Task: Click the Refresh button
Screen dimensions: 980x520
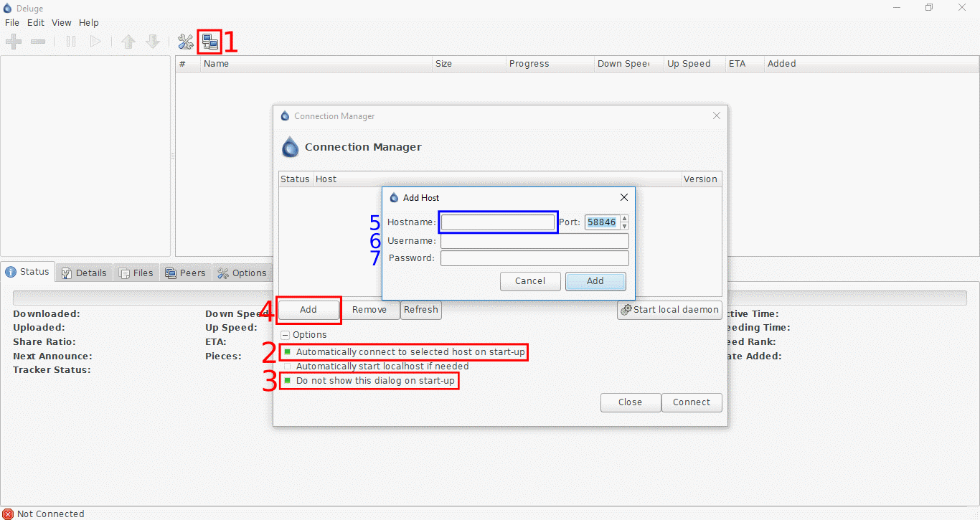Action: 420,310
